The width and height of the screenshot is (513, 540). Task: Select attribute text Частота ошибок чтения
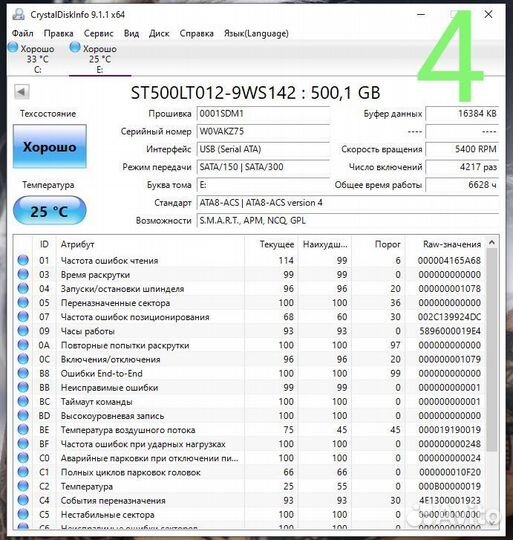[x=109, y=260]
